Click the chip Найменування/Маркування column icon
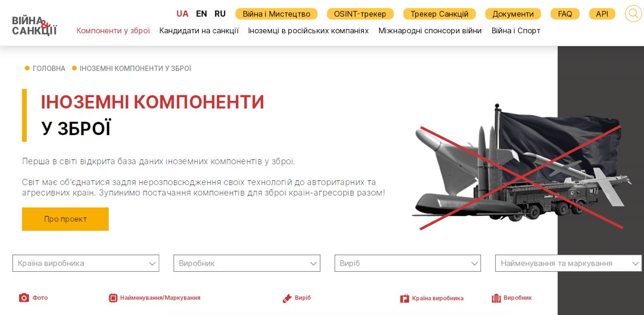The height and width of the screenshot is (315, 644). tap(113, 298)
